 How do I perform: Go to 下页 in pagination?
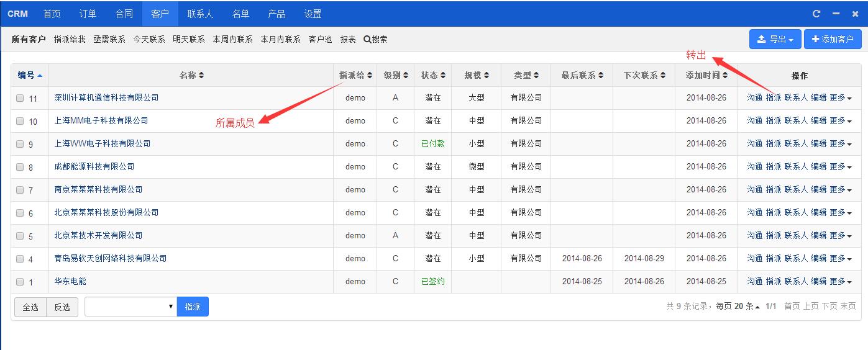point(829,306)
